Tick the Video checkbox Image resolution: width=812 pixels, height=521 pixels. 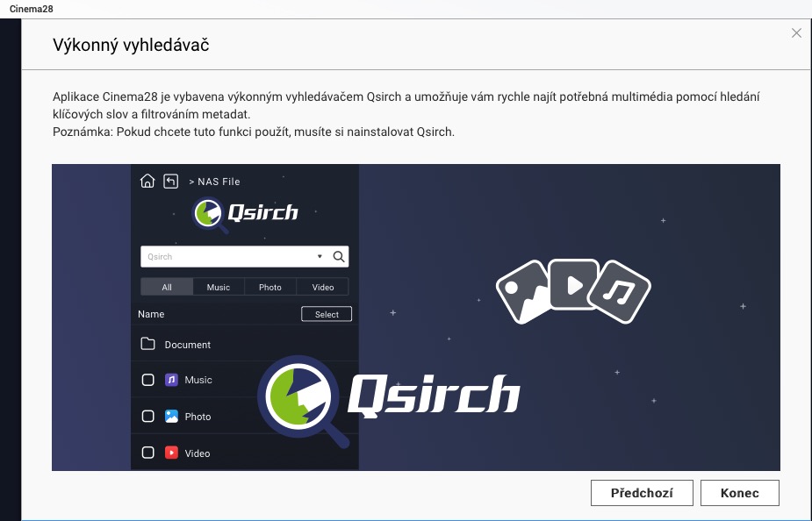click(148, 453)
